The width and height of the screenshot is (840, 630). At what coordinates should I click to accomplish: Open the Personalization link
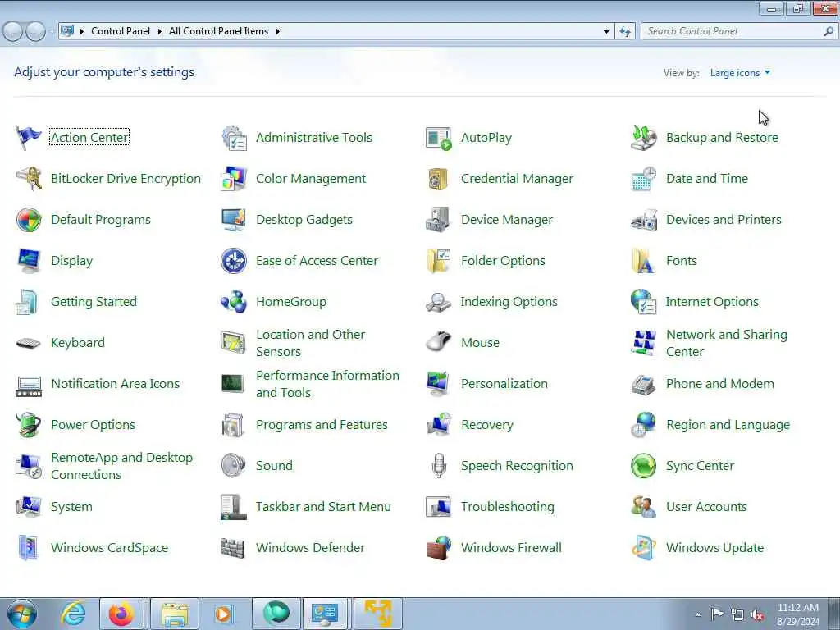[504, 384]
